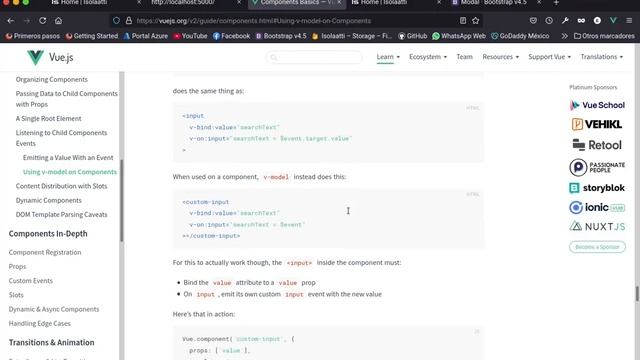Open the Vue School sponsor logo

click(x=597, y=105)
